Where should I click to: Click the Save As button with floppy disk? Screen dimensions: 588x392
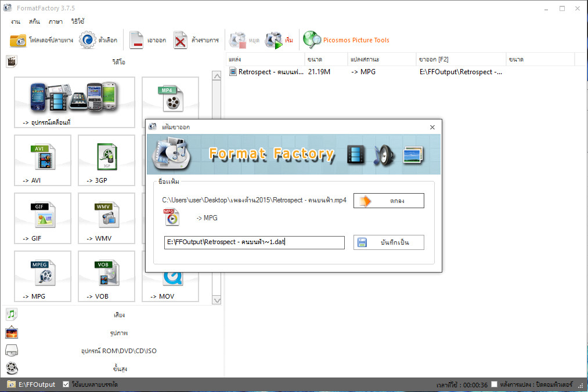tap(388, 242)
